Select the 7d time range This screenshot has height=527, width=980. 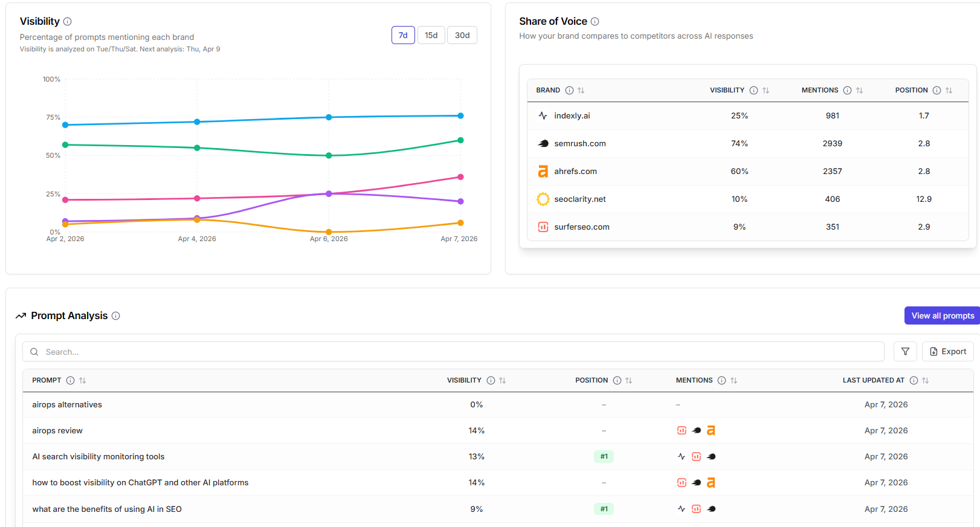[x=403, y=36]
